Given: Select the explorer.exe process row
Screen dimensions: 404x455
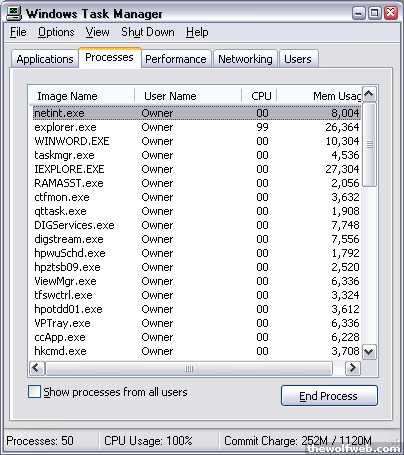Looking at the screenshot, I should [x=197, y=127].
